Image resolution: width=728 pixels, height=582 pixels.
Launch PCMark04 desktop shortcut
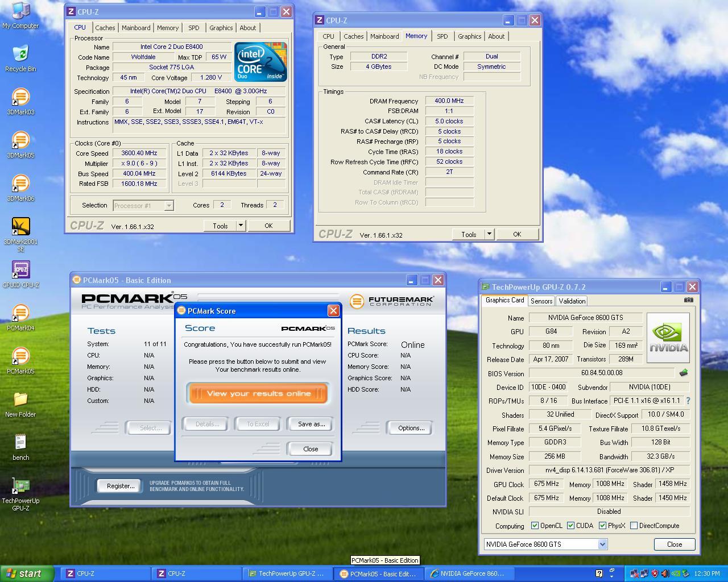[x=20, y=317]
